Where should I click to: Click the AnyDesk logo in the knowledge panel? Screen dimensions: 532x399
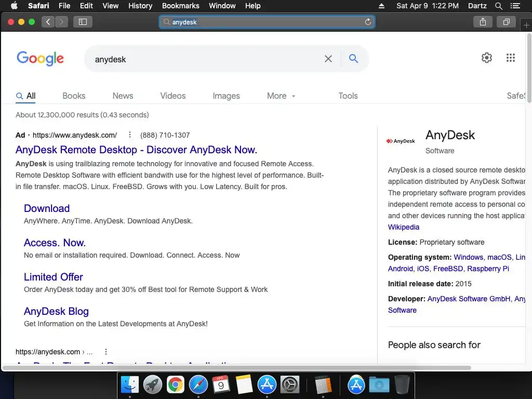(x=401, y=141)
